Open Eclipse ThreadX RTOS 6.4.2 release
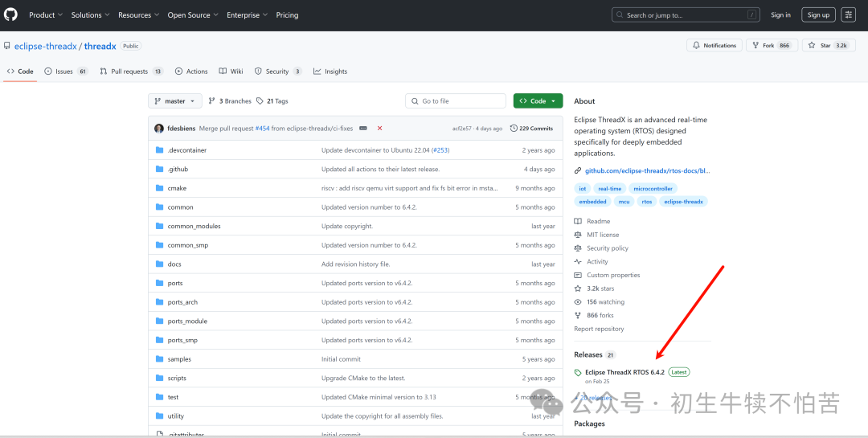Image resolution: width=868 pixels, height=438 pixels. coord(624,372)
